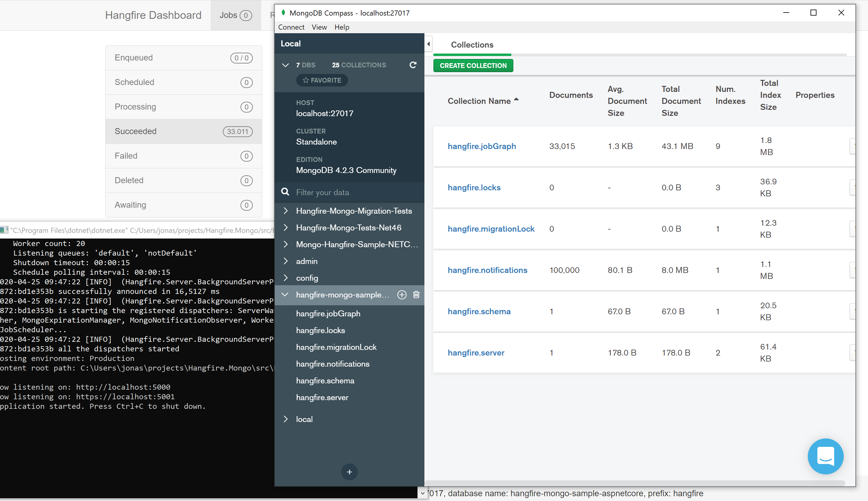This screenshot has height=501, width=868.
Task: Create a collection in hangfire-mongo-sample via plus icon
Action: pos(401,295)
